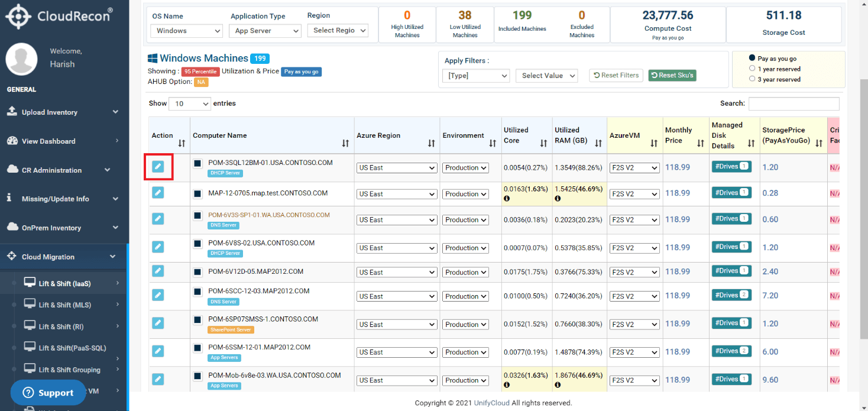Open the View Dashboard menu

(x=64, y=141)
